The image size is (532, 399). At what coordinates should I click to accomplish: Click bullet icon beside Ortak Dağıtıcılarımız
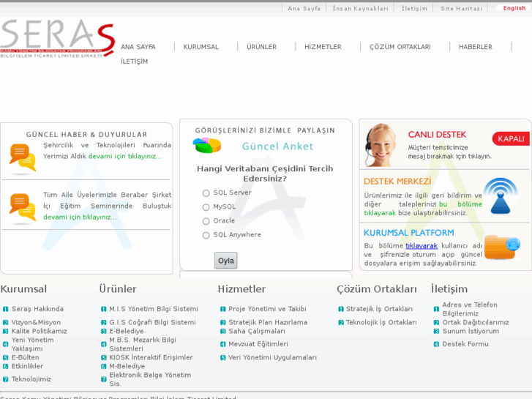click(436, 323)
